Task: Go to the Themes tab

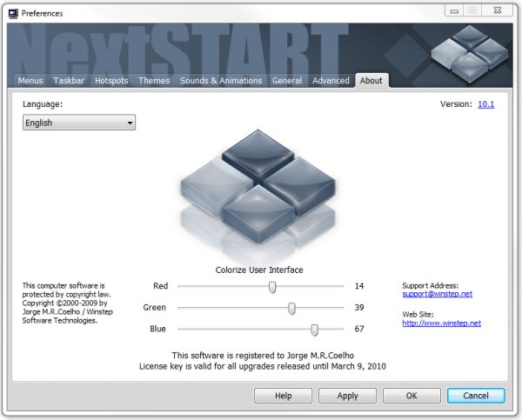Action: (154, 81)
